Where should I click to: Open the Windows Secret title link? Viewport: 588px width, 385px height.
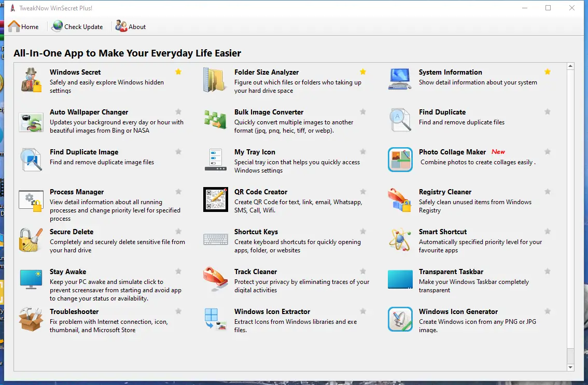coord(75,72)
